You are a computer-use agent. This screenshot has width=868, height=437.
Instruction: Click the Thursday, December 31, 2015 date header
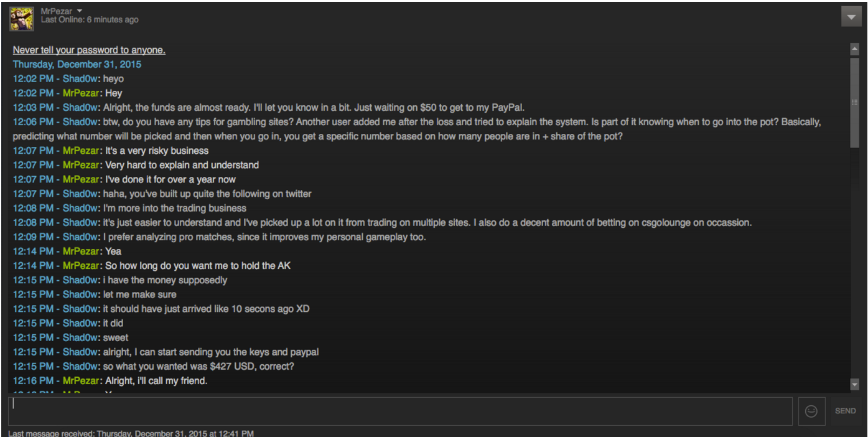77,65
